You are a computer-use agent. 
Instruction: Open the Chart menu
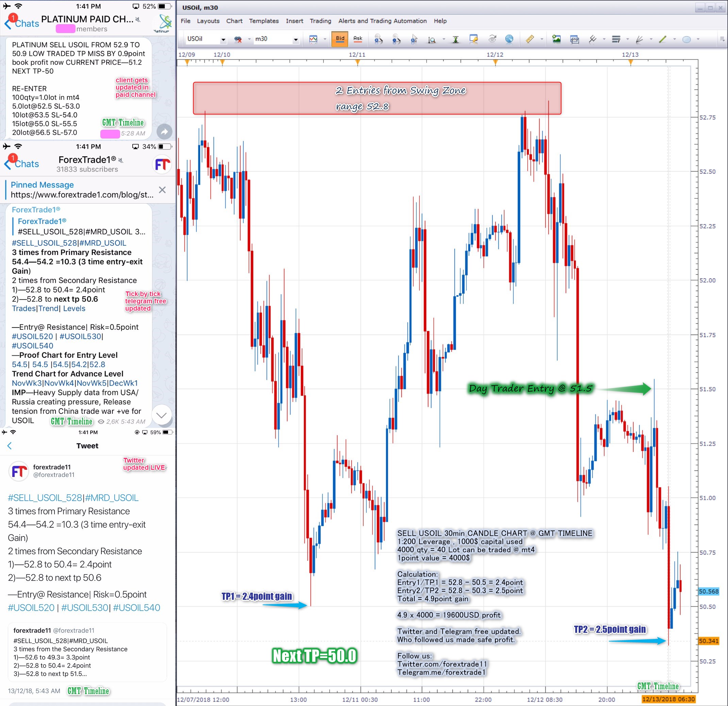click(234, 21)
